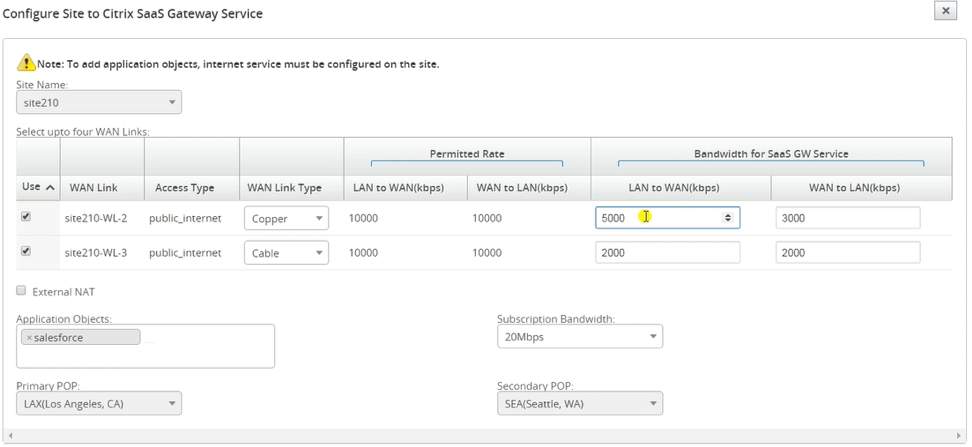Select the site210-WL-2 WAN link cell

click(96, 218)
